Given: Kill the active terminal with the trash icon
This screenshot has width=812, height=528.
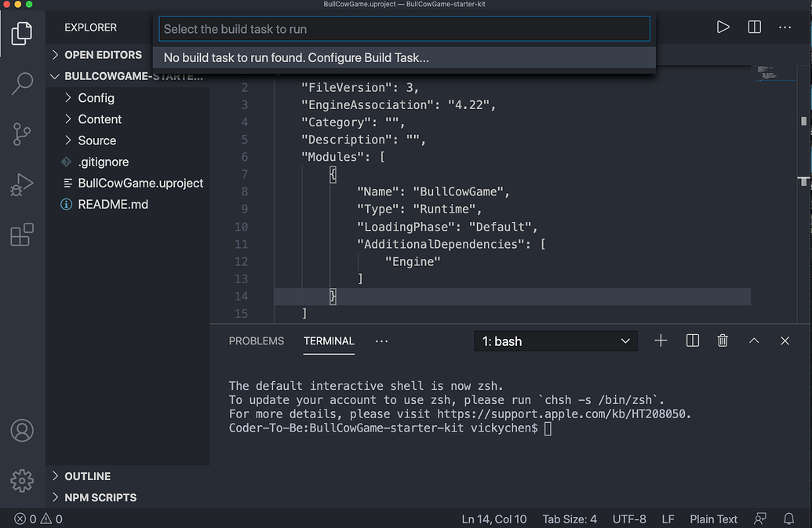Looking at the screenshot, I should 722,340.
